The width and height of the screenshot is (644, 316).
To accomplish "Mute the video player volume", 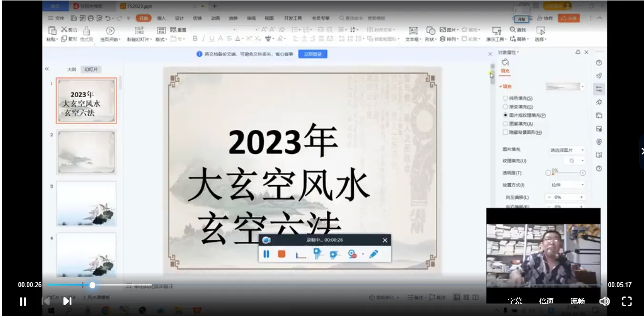I will pos(604,301).
